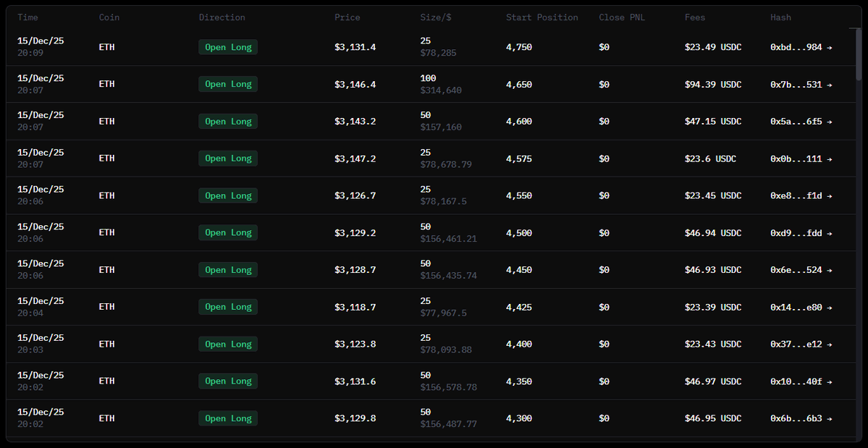Screen dimensions: 868x448
Task: Click the arrow icon beside hash 0x0b...111
Action: pyautogui.click(x=829, y=159)
